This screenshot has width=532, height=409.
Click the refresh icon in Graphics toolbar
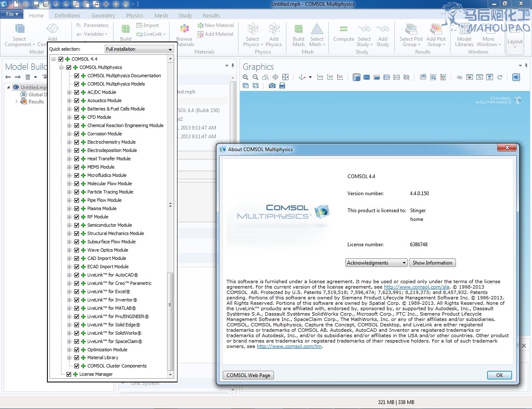500,77
